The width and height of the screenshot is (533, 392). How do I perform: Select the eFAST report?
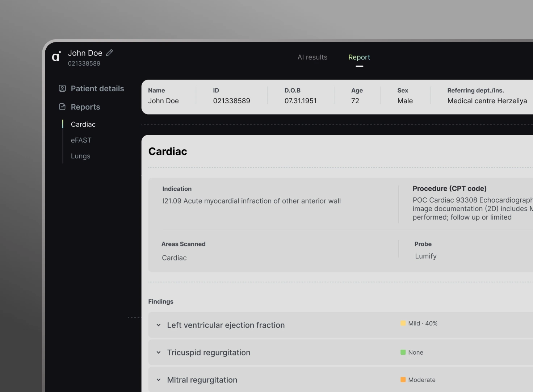pos(81,140)
